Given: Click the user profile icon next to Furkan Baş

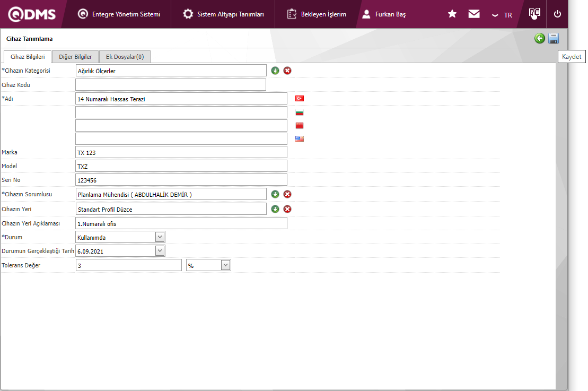Looking at the screenshot, I should pyautogui.click(x=366, y=14).
